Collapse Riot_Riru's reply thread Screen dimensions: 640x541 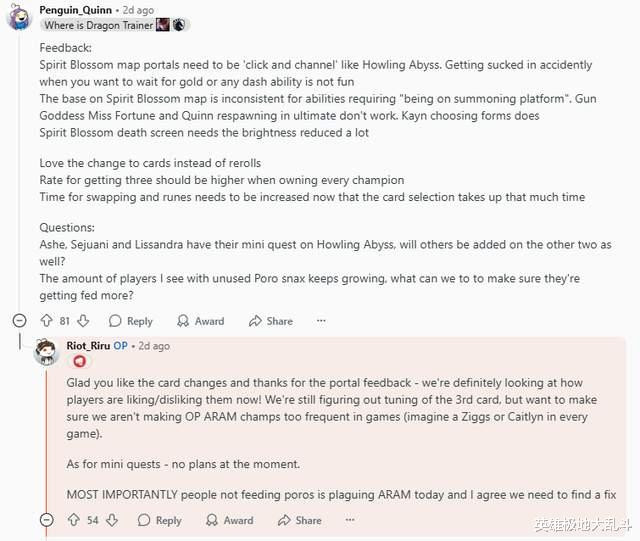(47, 520)
